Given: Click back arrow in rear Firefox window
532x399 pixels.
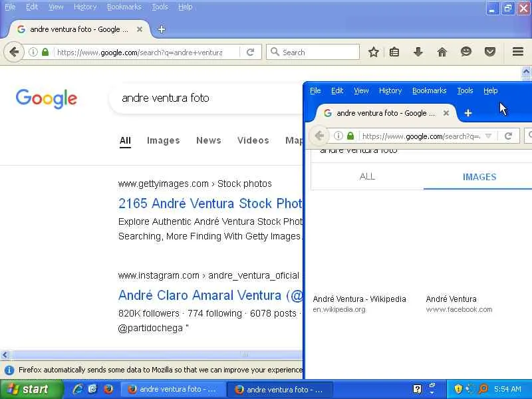Looking at the screenshot, I should [14, 53].
